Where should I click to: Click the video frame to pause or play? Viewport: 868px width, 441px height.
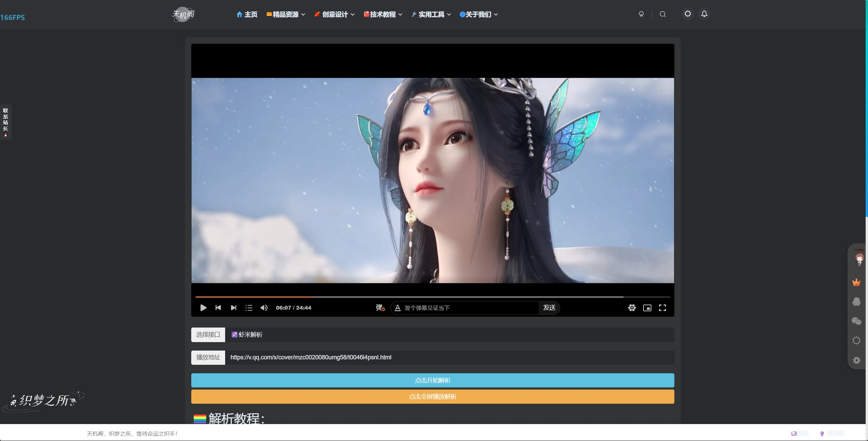tap(433, 181)
